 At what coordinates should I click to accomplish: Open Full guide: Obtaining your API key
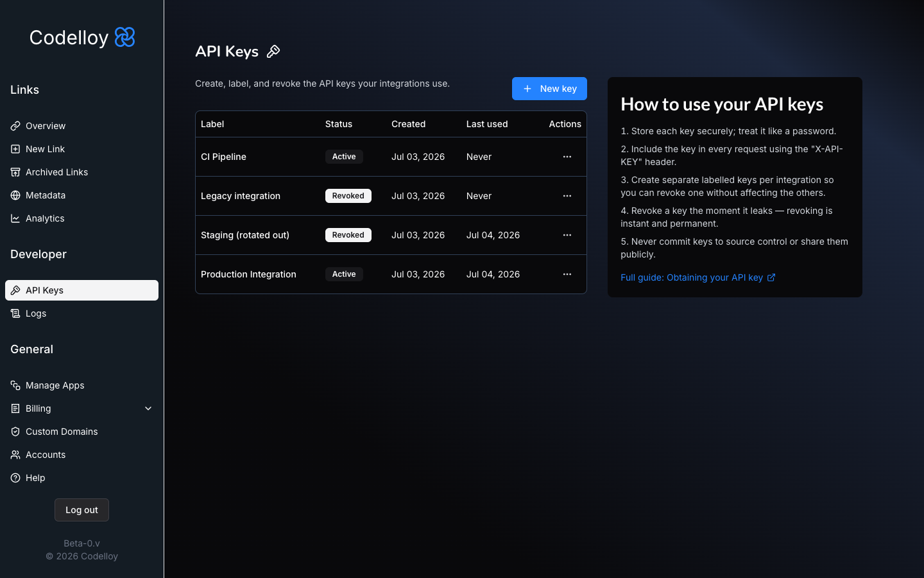click(692, 277)
